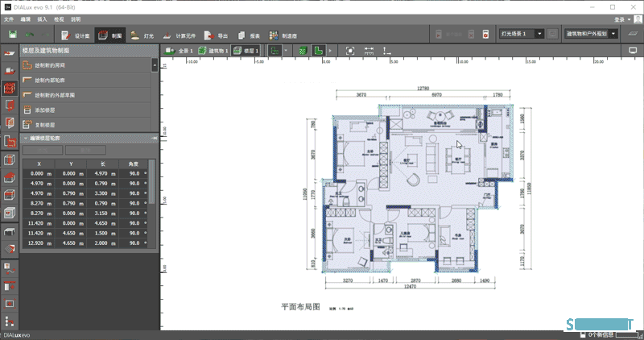The height and width of the screenshot is (340, 644).
Task: Open the 导出 mode tab
Action: coord(216,35)
